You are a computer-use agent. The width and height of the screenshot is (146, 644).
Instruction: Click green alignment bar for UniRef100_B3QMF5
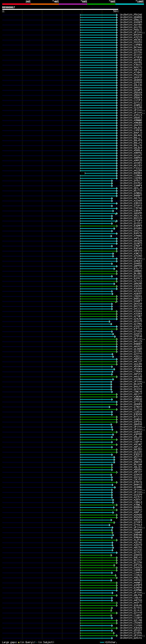click(x=99, y=226)
